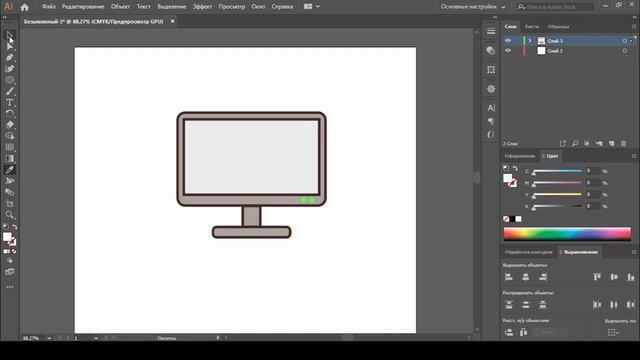The height and width of the screenshot is (360, 640).
Task: Open the OpenType panel icon in dock
Action: tap(491, 134)
